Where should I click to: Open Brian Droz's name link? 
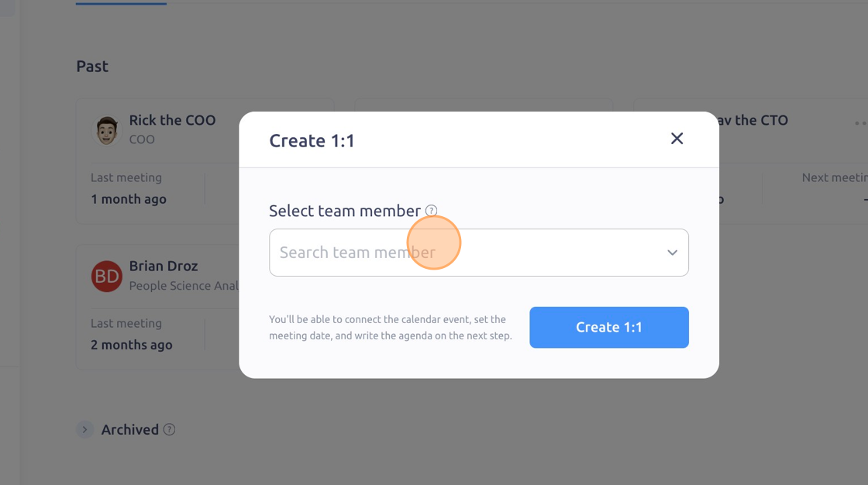(x=164, y=266)
